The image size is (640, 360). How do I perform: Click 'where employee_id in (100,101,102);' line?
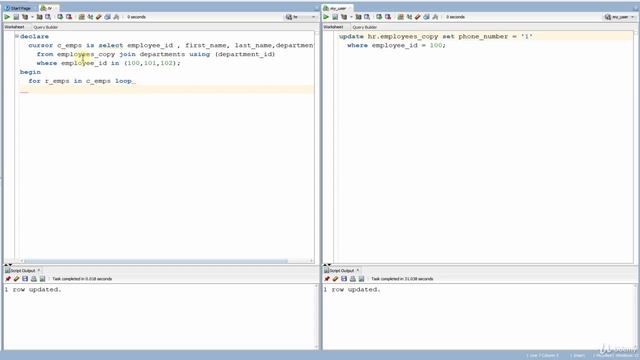pos(108,63)
